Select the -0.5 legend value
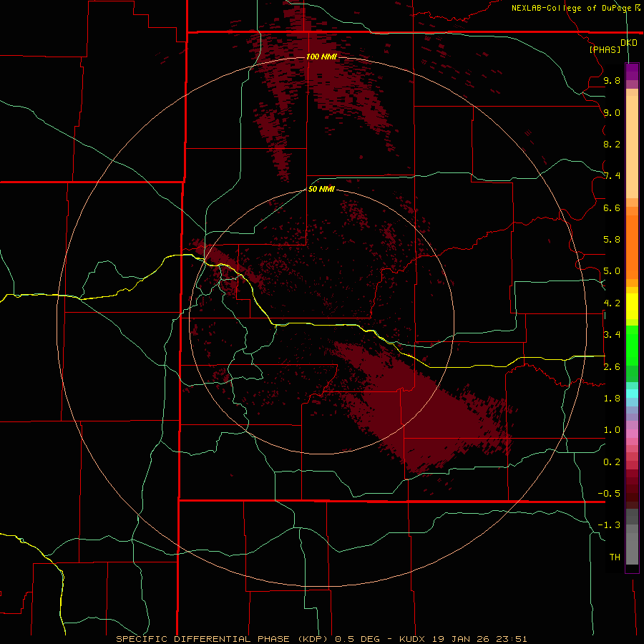This screenshot has width=644, height=644. click(609, 494)
